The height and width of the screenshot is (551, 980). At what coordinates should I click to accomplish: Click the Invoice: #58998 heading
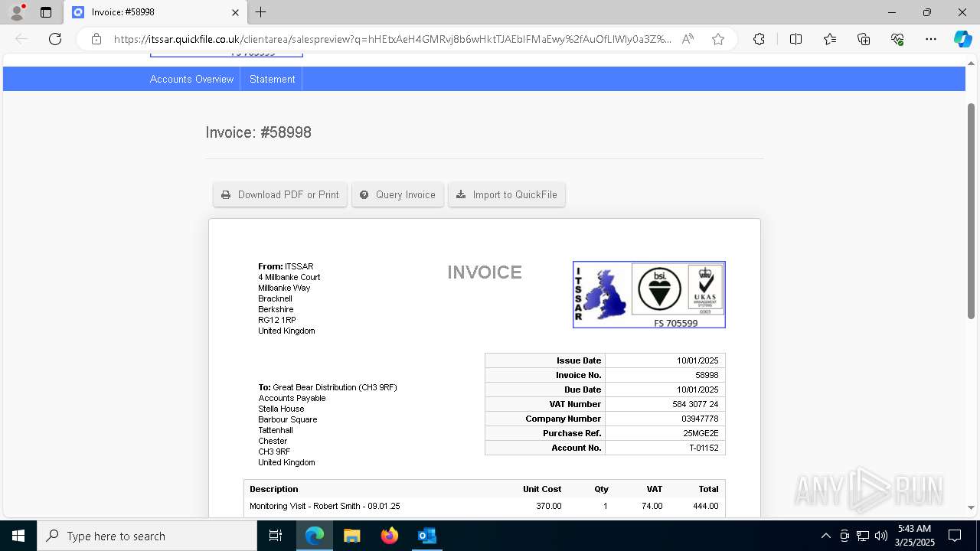[x=258, y=132]
